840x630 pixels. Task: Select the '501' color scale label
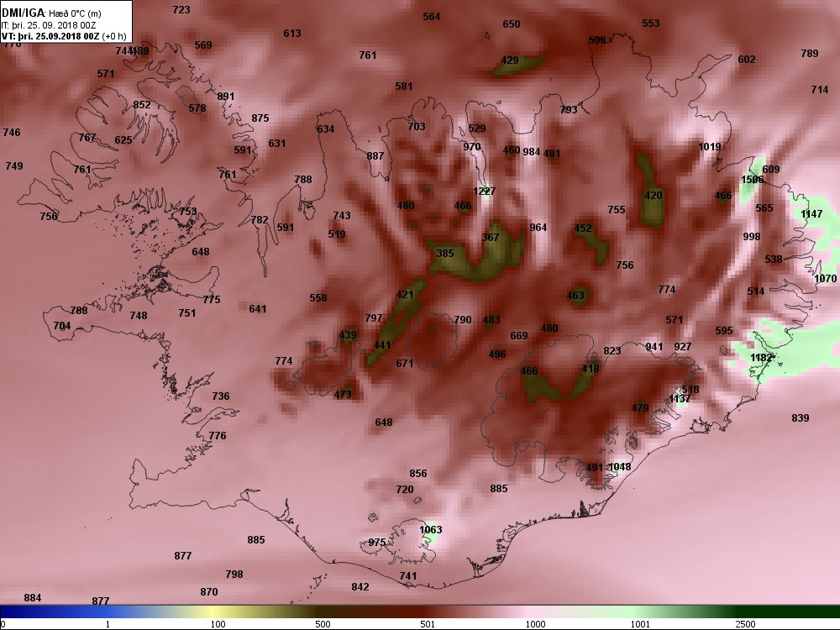428,624
